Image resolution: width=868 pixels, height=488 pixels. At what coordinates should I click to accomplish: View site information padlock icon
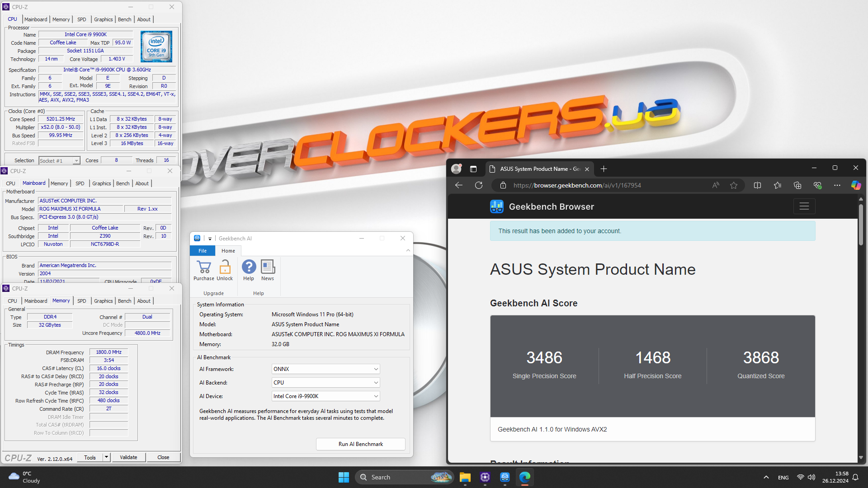503,185
